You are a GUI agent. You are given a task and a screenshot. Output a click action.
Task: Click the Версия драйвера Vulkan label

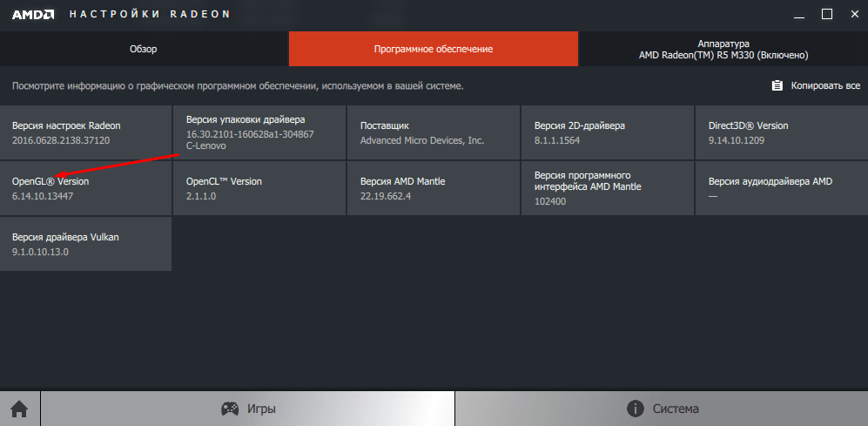pyautogui.click(x=65, y=237)
